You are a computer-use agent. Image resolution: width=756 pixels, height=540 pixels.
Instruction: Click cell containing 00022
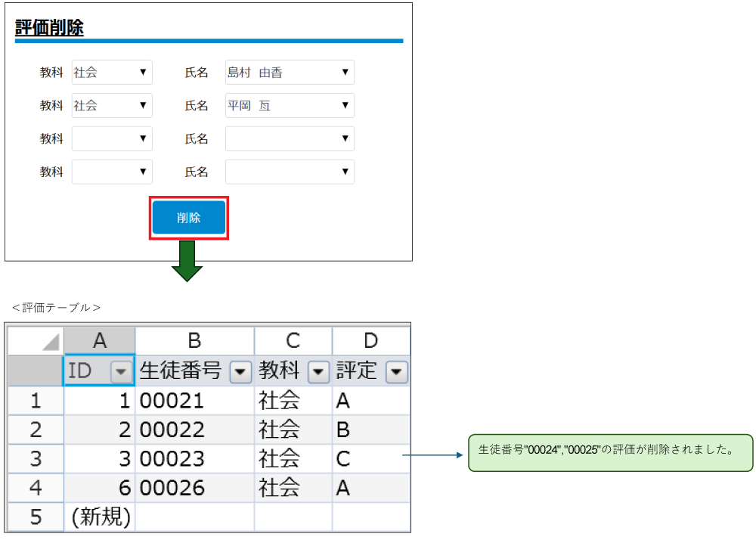point(194,430)
